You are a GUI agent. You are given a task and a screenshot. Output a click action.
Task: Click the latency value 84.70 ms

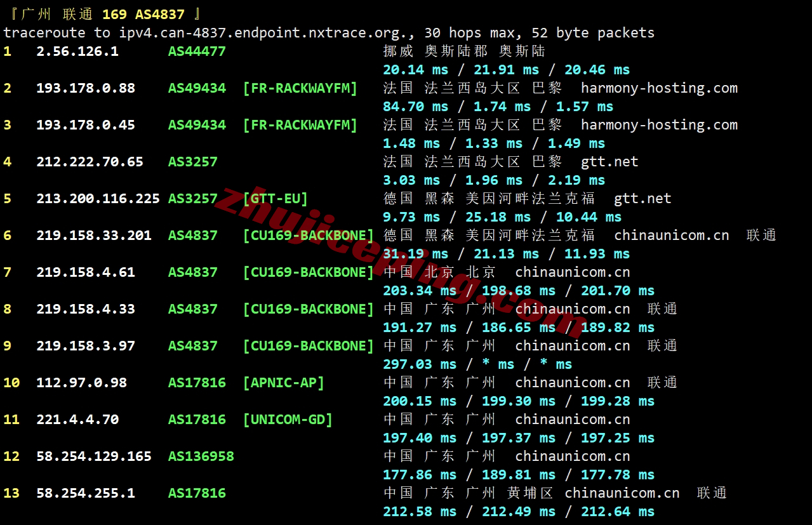(416, 107)
